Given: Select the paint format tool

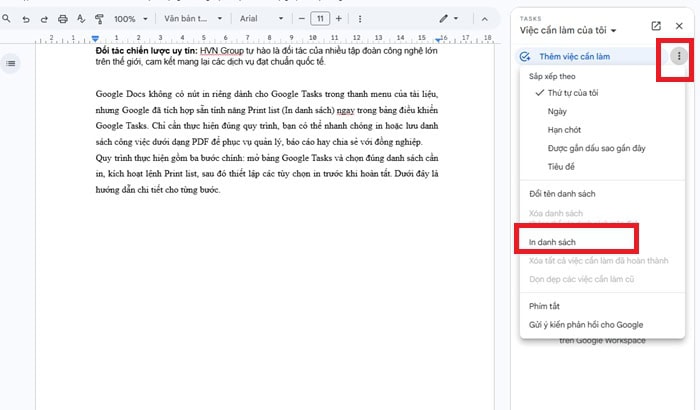Looking at the screenshot, I should tap(99, 19).
